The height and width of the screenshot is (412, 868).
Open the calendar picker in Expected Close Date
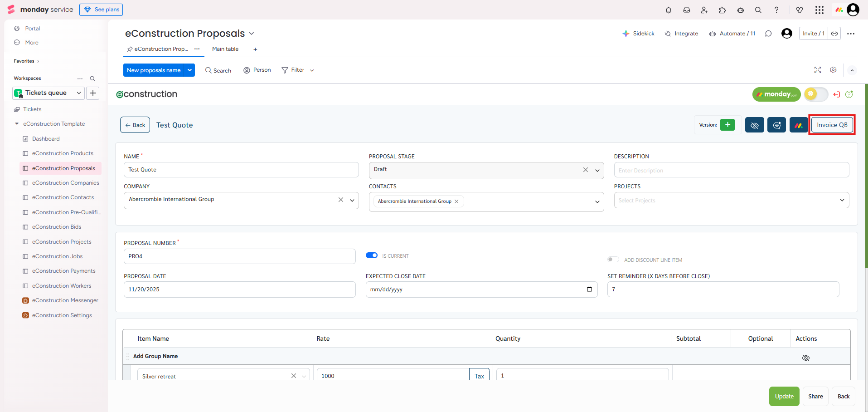(x=589, y=289)
